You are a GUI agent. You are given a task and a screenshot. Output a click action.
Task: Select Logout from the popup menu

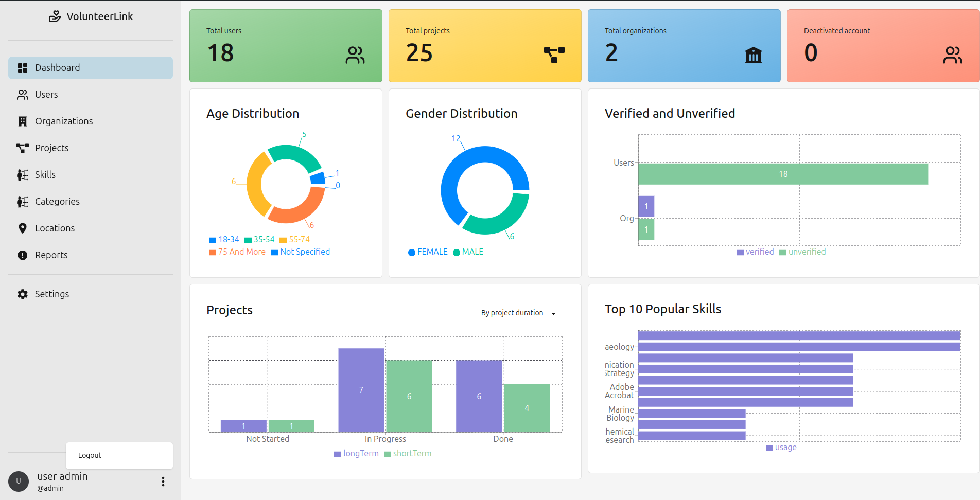(x=119, y=456)
